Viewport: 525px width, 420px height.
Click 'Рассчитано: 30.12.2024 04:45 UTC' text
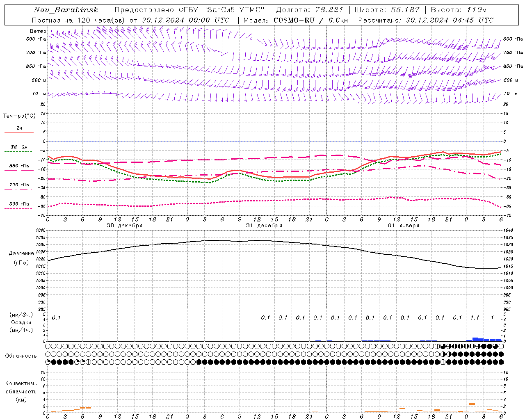pos(426,20)
